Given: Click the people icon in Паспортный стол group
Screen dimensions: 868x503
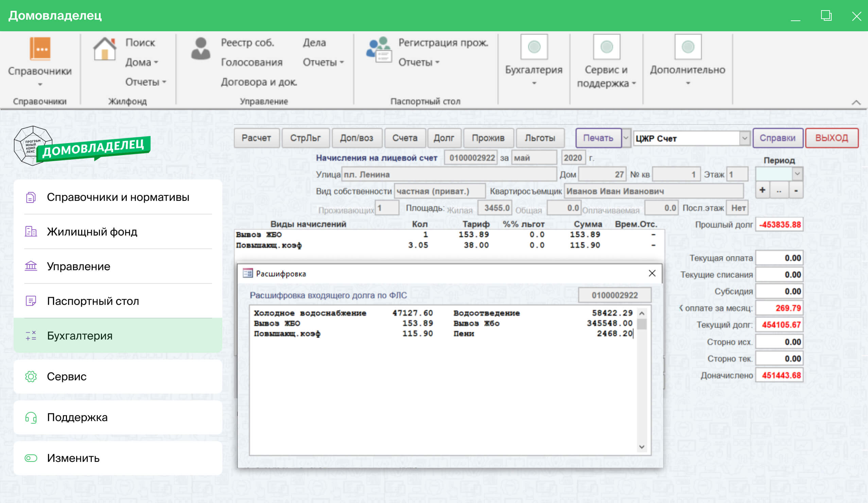Looking at the screenshot, I should click(x=379, y=50).
